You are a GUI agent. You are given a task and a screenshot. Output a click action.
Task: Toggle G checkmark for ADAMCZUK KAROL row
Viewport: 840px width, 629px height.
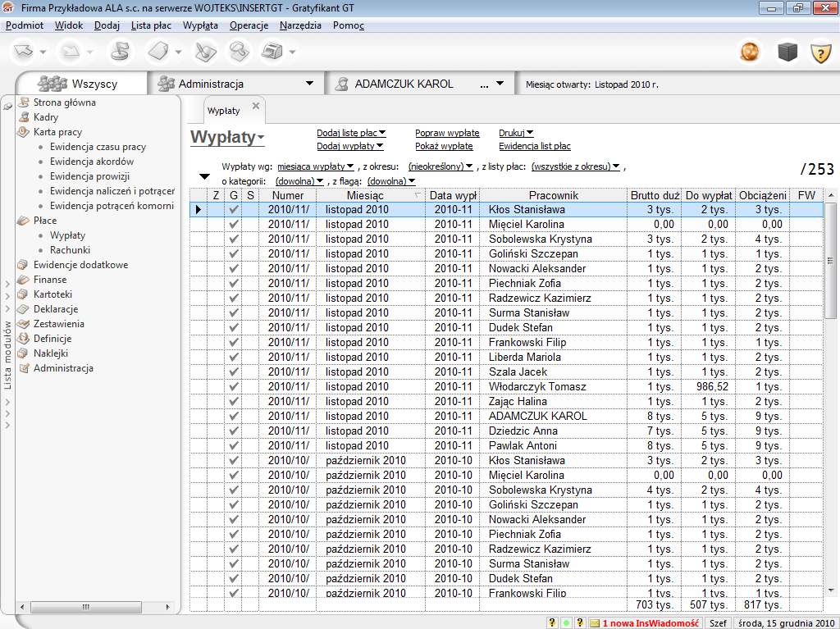click(234, 417)
